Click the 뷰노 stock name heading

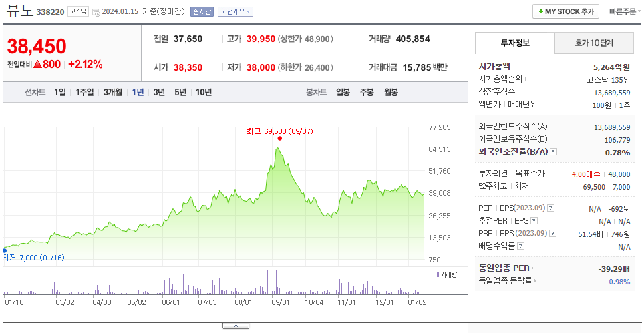[x=19, y=11]
